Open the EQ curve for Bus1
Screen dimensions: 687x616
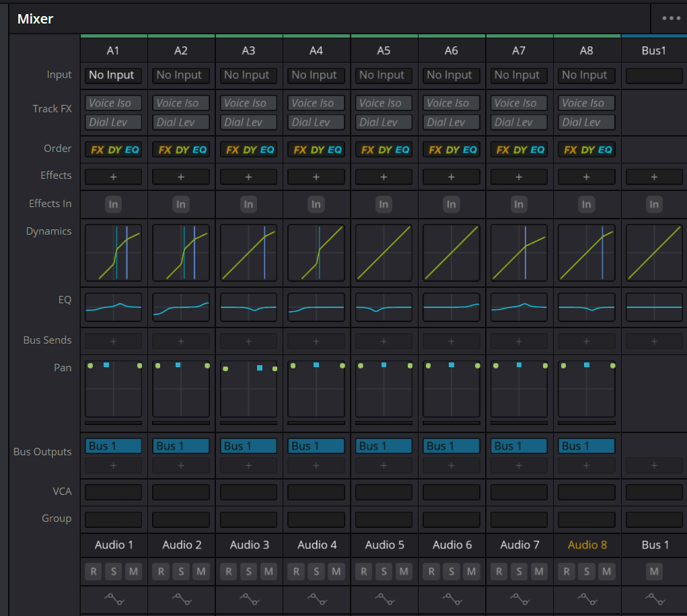[654, 307]
